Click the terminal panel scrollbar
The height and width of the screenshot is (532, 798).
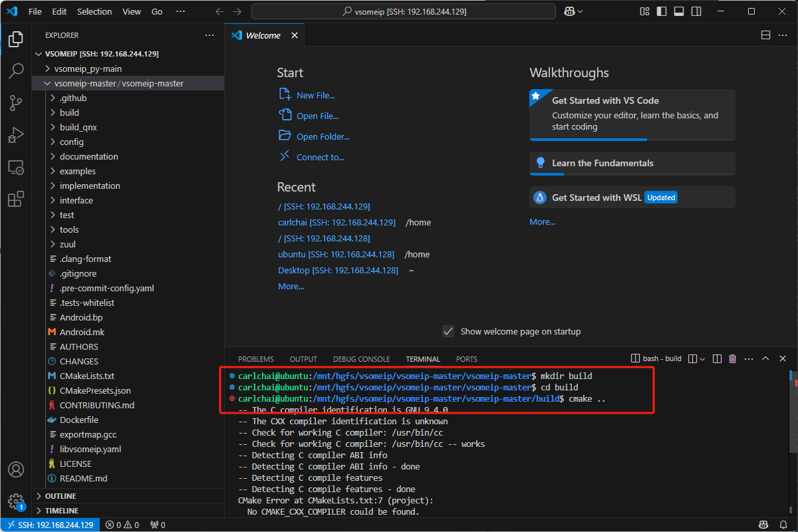(x=794, y=412)
